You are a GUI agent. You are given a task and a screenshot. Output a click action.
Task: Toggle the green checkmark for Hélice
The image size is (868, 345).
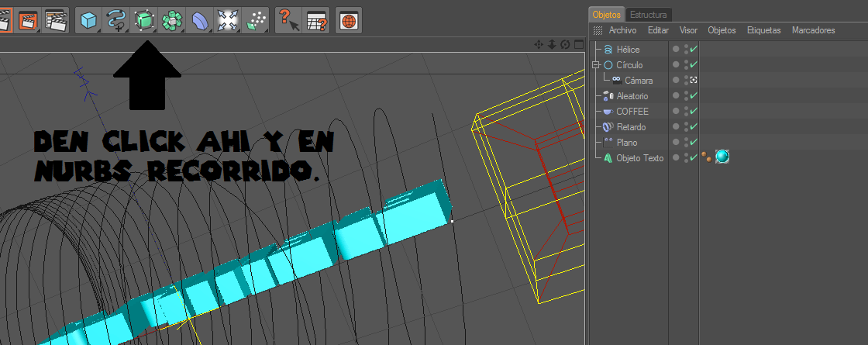pyautogui.click(x=694, y=50)
